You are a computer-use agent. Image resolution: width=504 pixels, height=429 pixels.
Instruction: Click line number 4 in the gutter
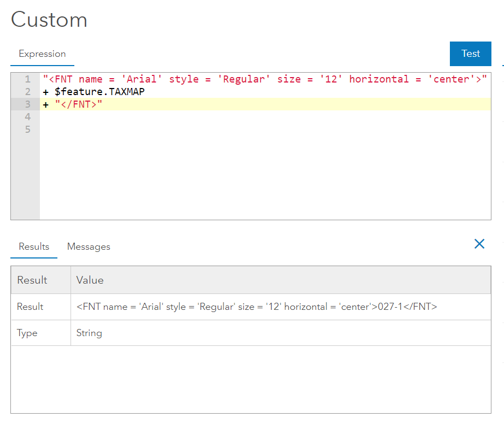[27, 117]
